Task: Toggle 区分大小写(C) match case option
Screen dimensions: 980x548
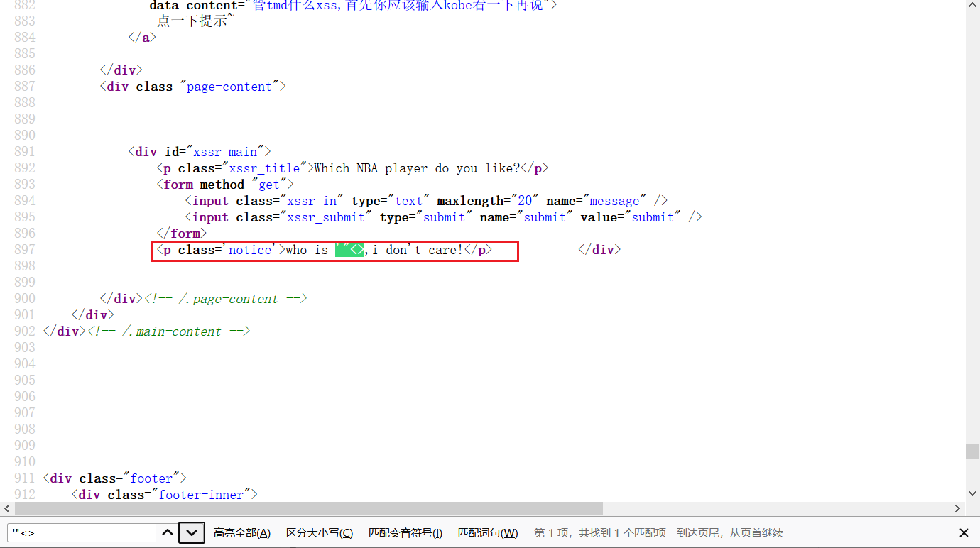Action: [x=320, y=533]
